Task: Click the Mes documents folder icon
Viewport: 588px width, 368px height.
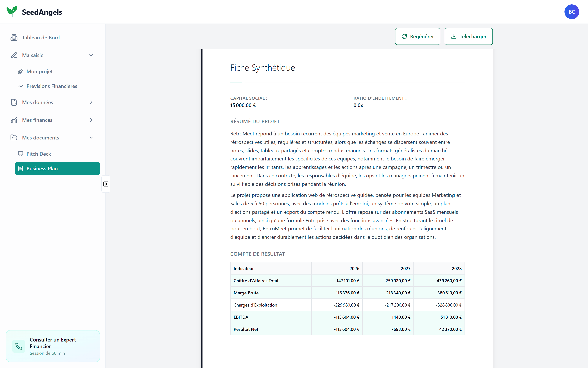Action: 14,137
